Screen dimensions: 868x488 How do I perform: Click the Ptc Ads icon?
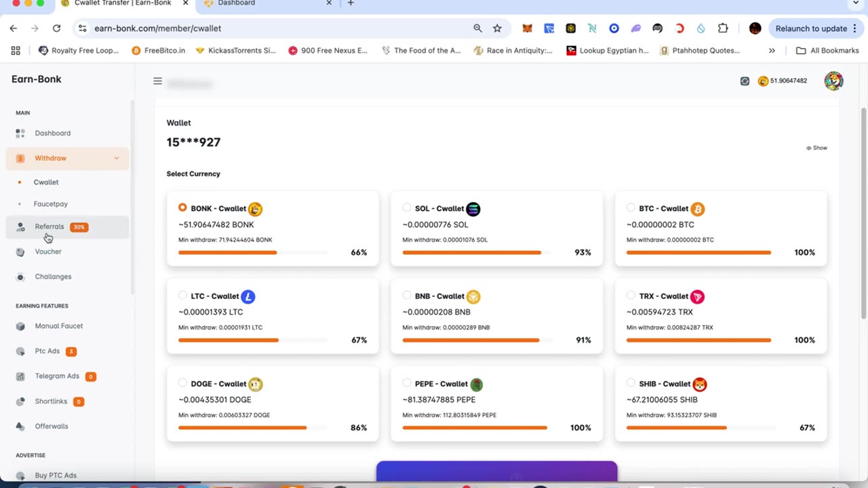coord(20,352)
